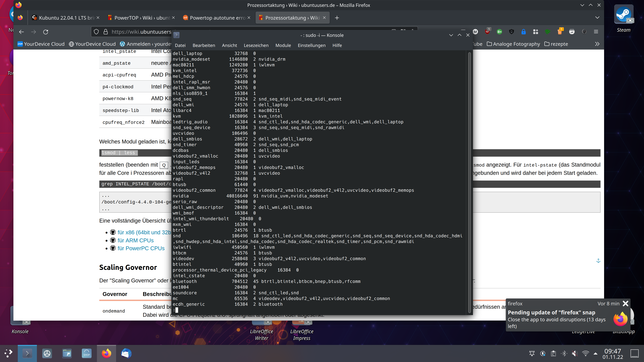This screenshot has width=644, height=362.
Task: Open the list all tabs dropdown
Action: (597, 18)
